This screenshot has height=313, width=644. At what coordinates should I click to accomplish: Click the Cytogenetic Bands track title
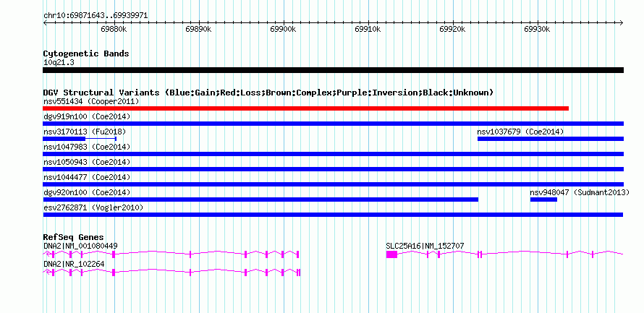[x=86, y=53]
